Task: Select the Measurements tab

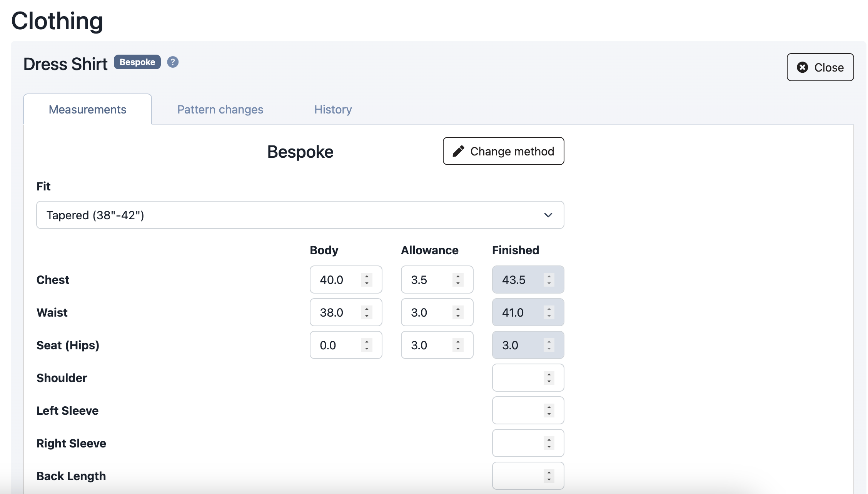Action: click(x=87, y=110)
